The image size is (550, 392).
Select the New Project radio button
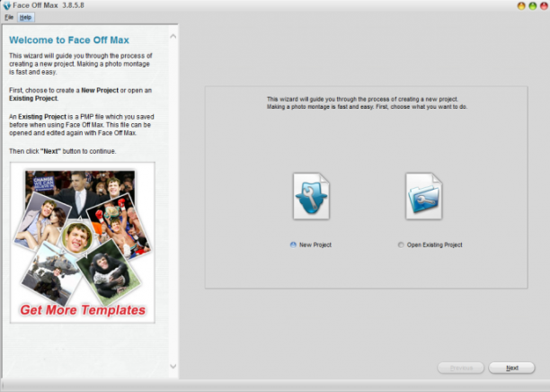[293, 245]
